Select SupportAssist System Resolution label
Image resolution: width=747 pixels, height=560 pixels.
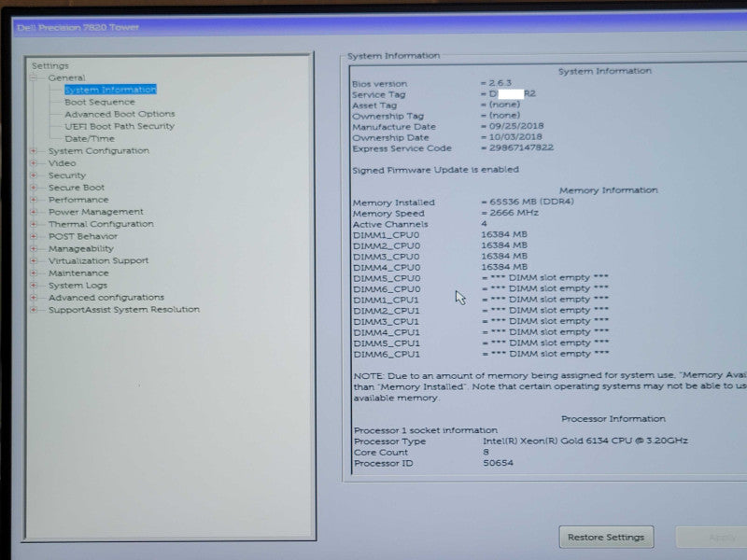(124, 310)
